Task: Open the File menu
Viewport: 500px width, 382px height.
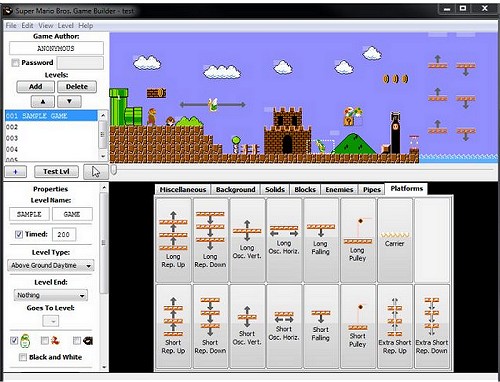Action: click(x=11, y=26)
